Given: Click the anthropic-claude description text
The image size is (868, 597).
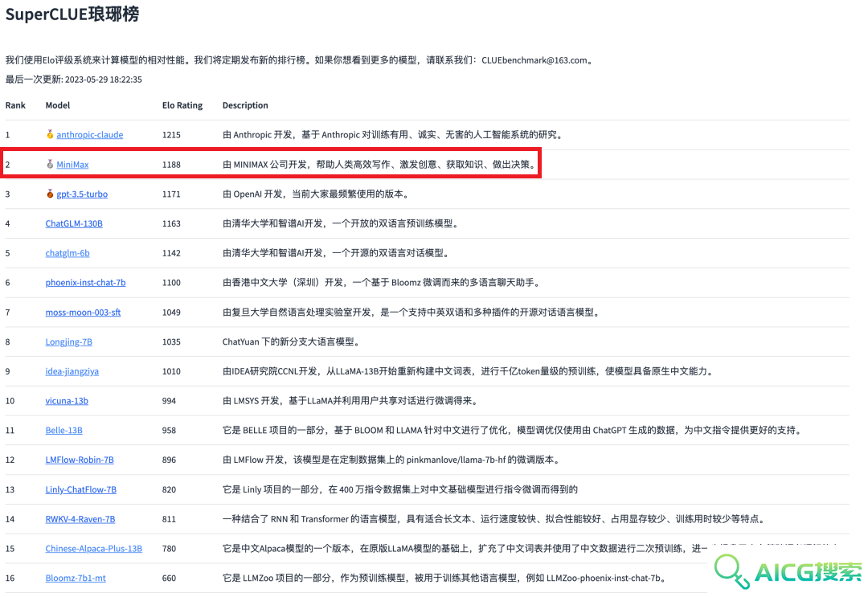Looking at the screenshot, I should 394,134.
